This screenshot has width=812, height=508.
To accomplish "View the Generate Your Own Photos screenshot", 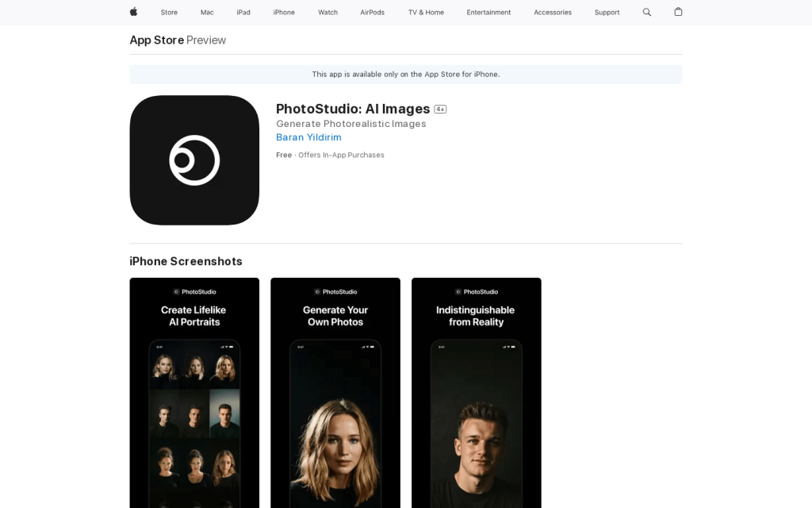I will [x=335, y=393].
